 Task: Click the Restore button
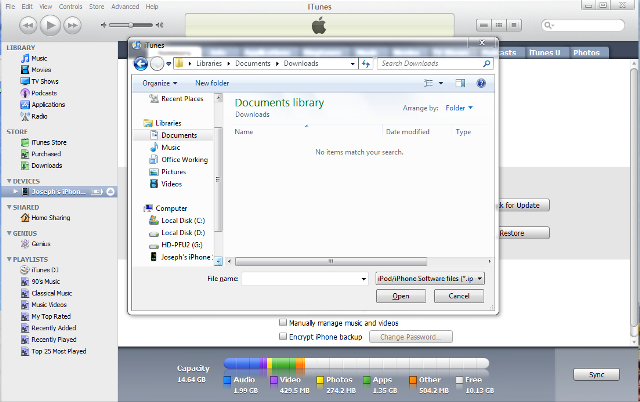point(524,233)
